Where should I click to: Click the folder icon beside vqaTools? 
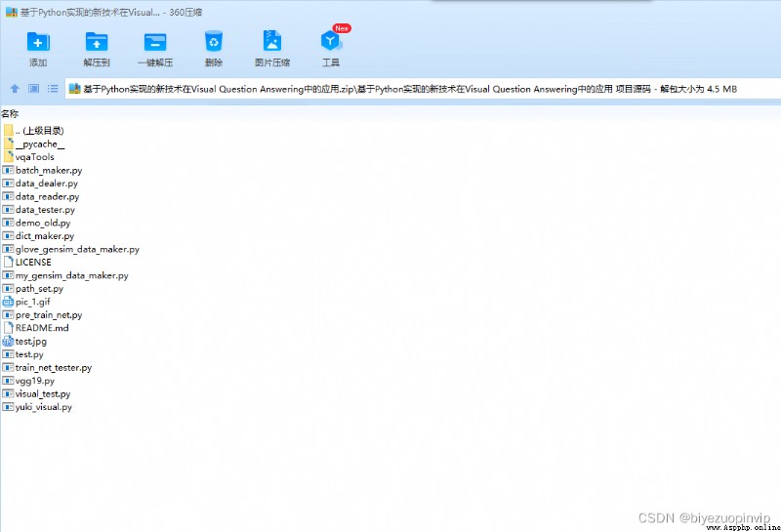(x=9, y=157)
